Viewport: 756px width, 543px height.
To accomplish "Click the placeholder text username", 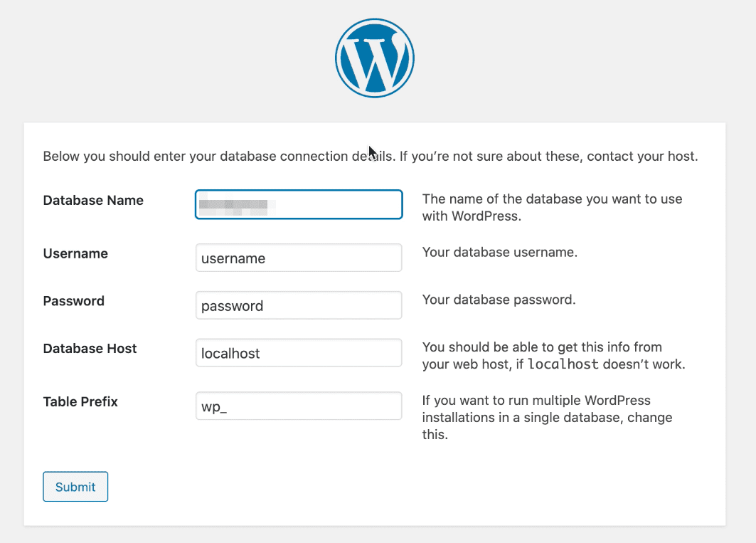I will point(232,258).
